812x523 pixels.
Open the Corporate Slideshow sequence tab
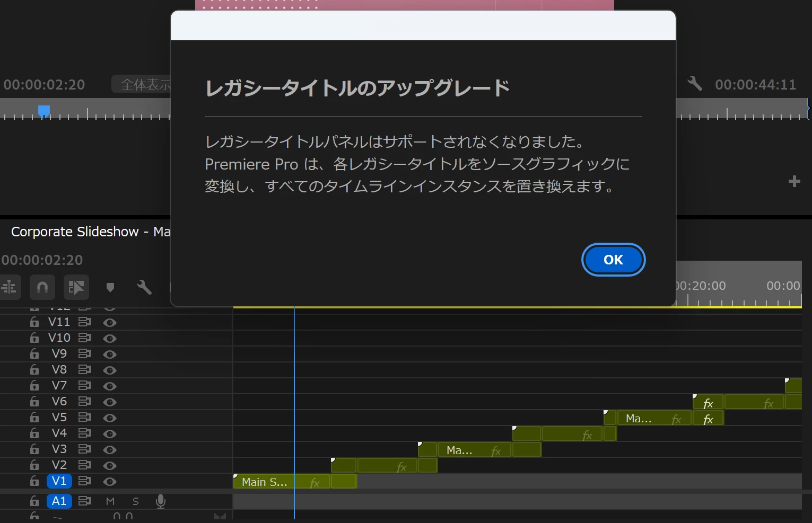pyautogui.click(x=91, y=232)
